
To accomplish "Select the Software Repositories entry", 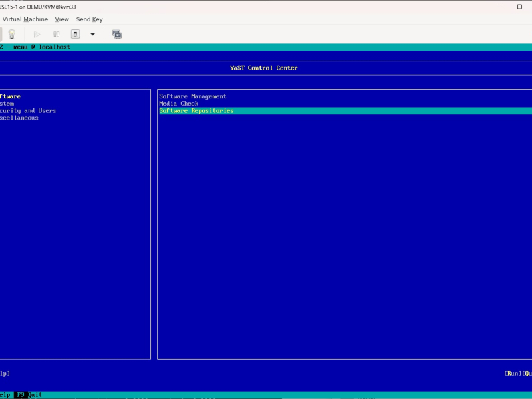I will (345, 111).
